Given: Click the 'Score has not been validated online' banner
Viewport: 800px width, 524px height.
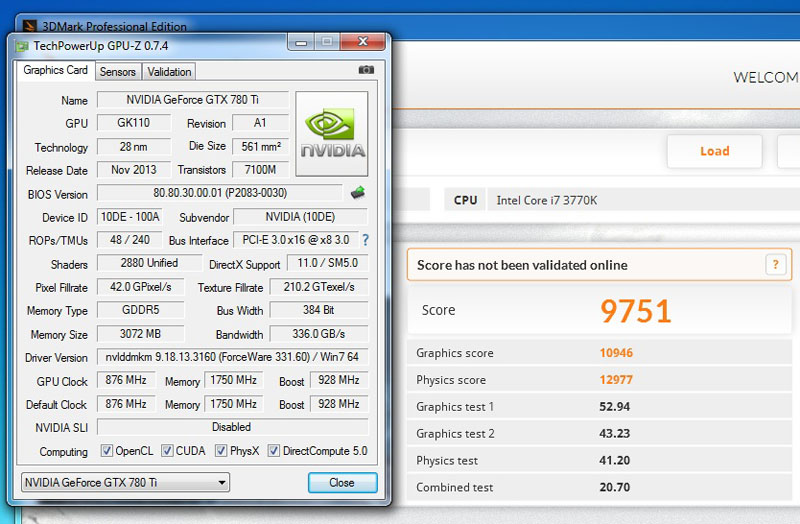Looking at the screenshot, I should pyautogui.click(x=599, y=264).
